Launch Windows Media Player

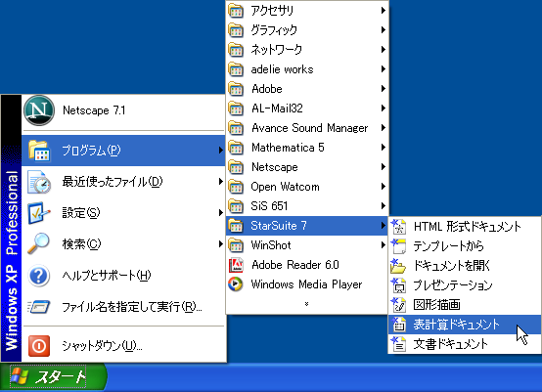point(307,284)
